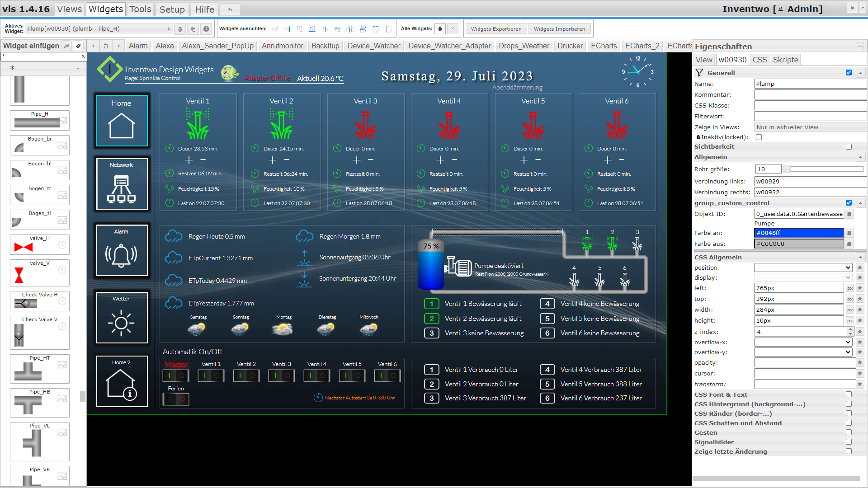The image size is (868, 488).
Task: Disable the group_custom_control checkbox
Action: [849, 203]
